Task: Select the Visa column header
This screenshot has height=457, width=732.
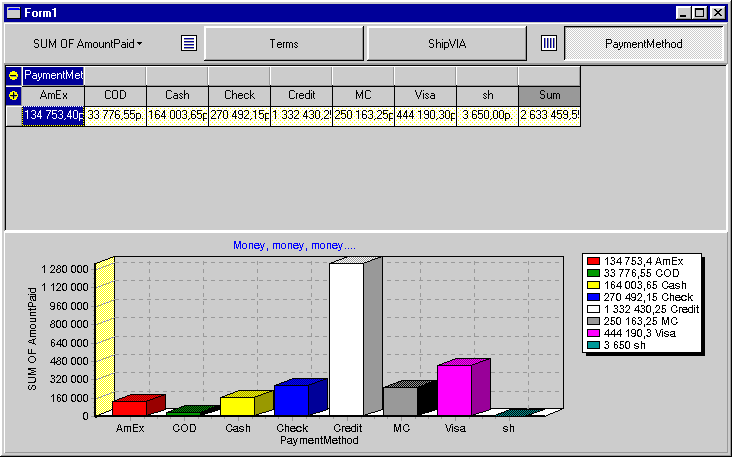Action: coord(425,95)
